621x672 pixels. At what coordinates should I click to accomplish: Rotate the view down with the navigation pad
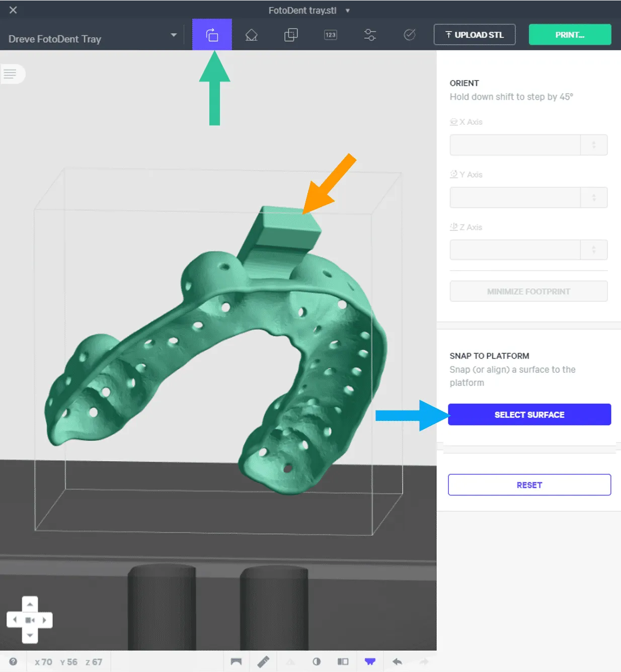tap(30, 636)
